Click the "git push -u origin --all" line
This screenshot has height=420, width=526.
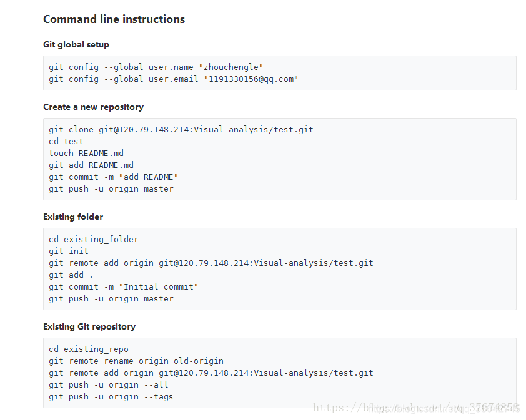click(x=109, y=384)
